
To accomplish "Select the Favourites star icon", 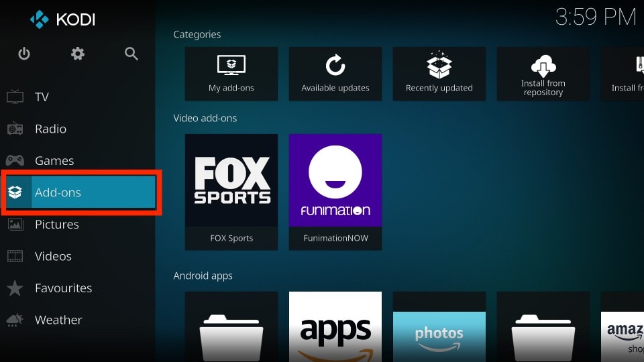I will tap(15, 288).
